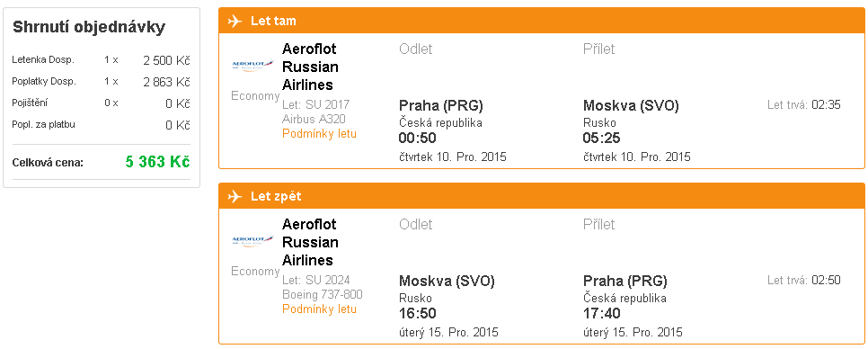Click the airplane icon in Let zpět header
This screenshot has width=868, height=349.
click(235, 197)
